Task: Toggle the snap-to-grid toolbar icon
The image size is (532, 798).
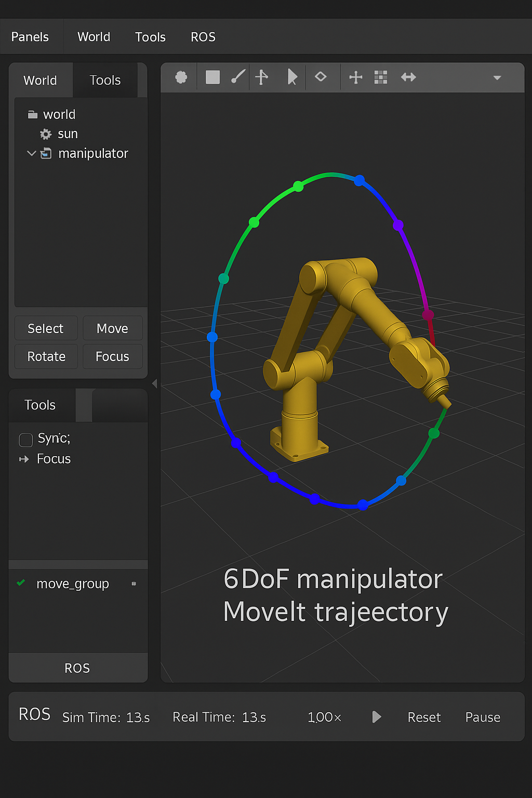Action: pos(381,77)
